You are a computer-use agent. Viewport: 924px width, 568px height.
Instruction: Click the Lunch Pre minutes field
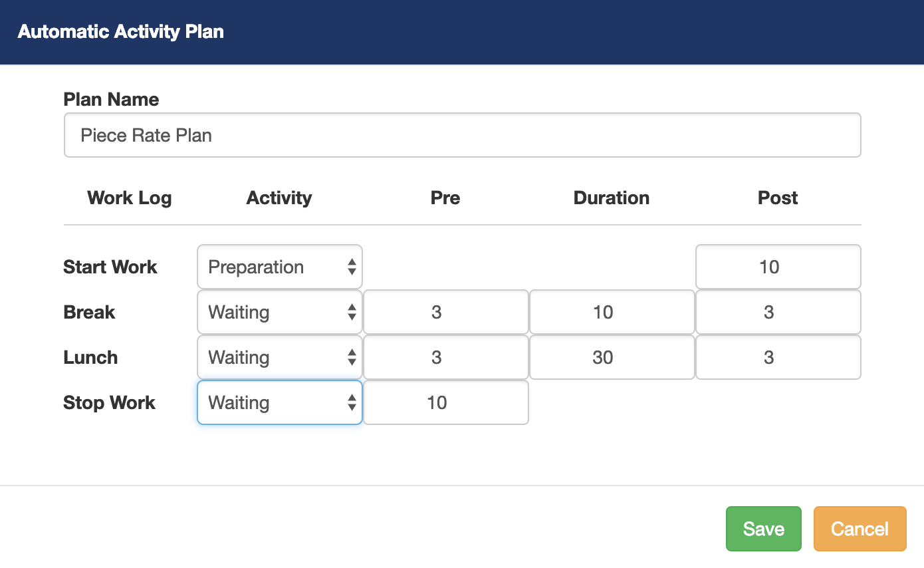tap(445, 357)
